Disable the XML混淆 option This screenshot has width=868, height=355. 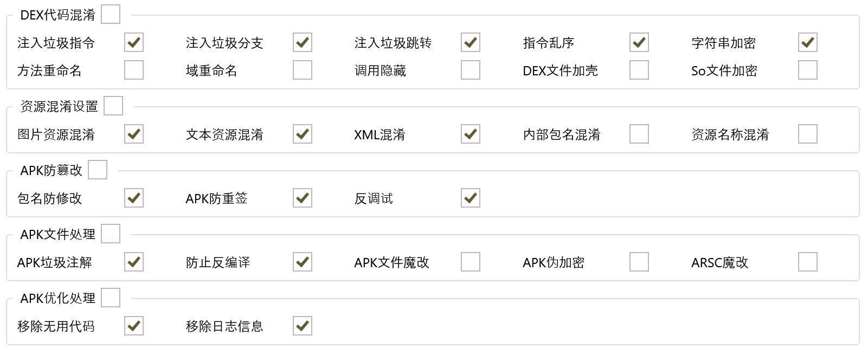(471, 134)
